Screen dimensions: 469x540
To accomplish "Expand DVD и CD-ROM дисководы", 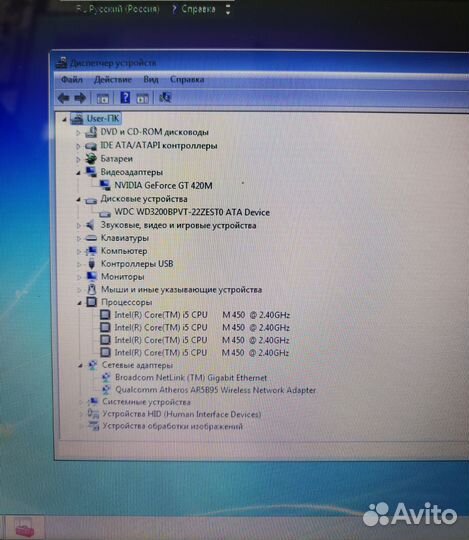I will coord(78,133).
